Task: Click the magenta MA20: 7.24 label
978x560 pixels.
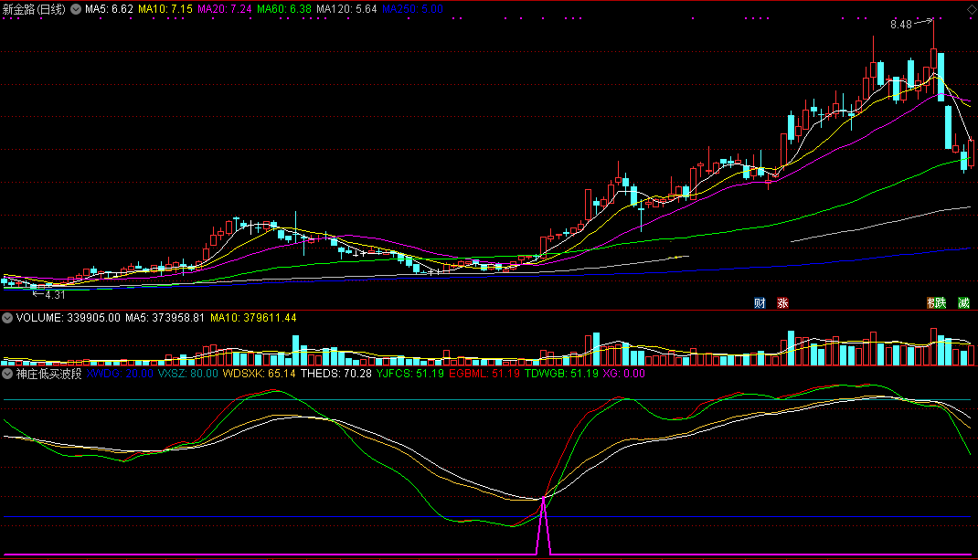Action: coord(225,9)
